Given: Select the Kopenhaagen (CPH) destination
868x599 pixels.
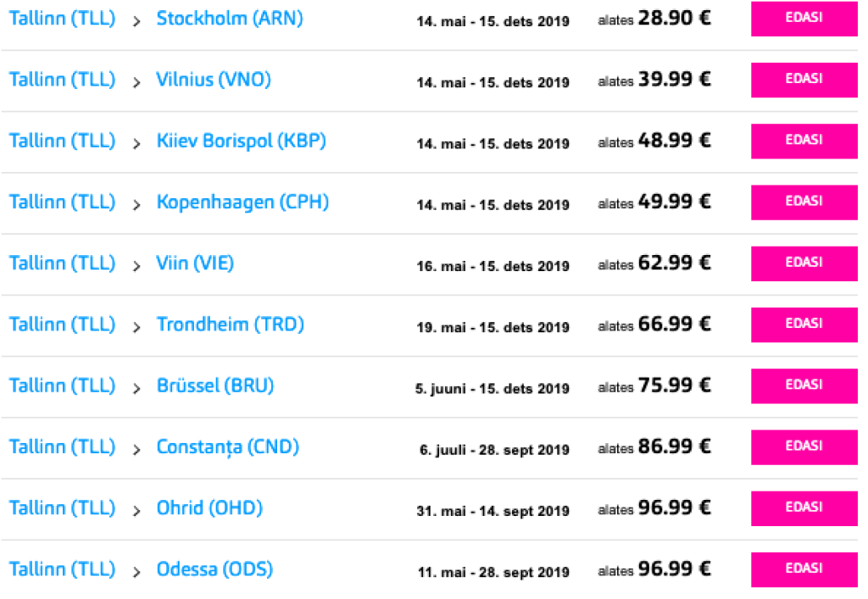Looking at the screenshot, I should click(x=242, y=202).
